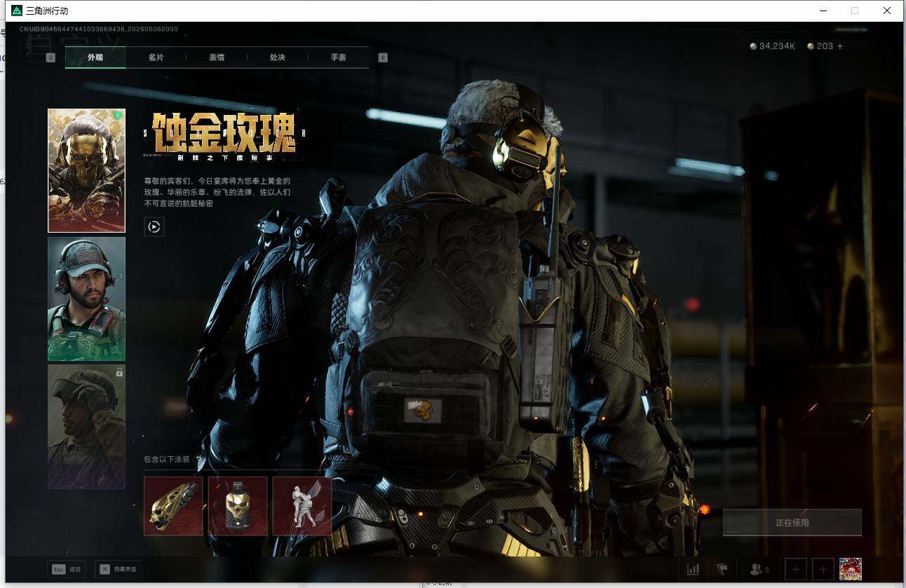The image size is (906, 588).
Task: Add a teammate in second empty slot
Action: [x=823, y=570]
